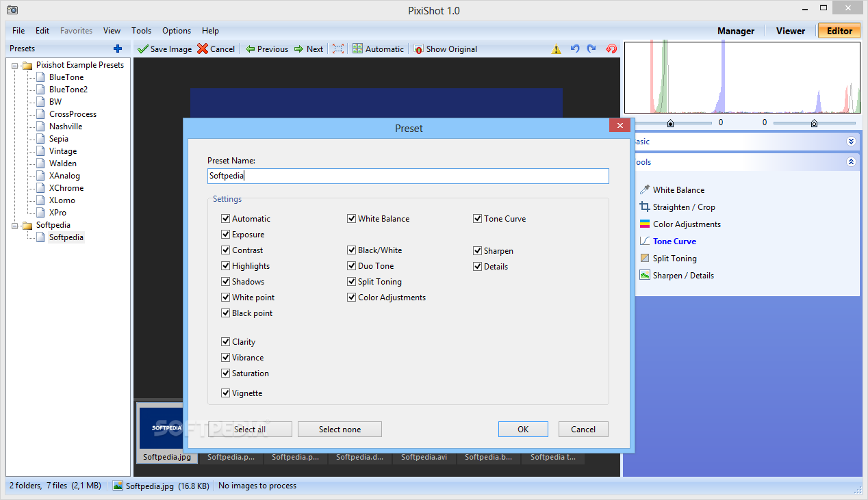Go to Previous image
Screen dimensions: 868x500
pos(266,49)
